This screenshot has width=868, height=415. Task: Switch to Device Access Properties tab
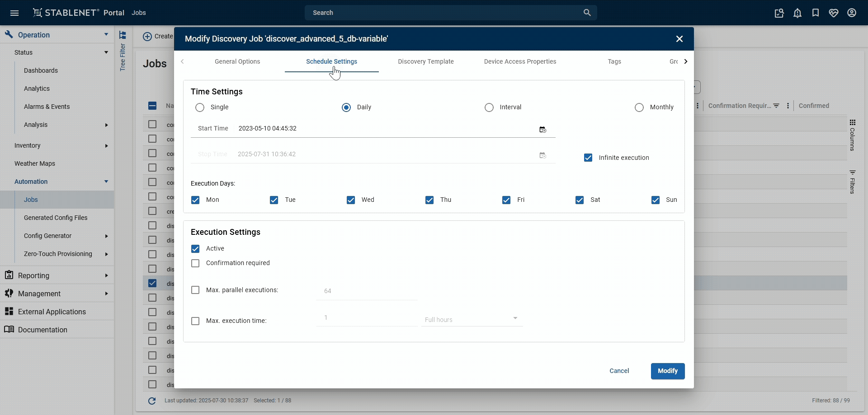click(520, 61)
